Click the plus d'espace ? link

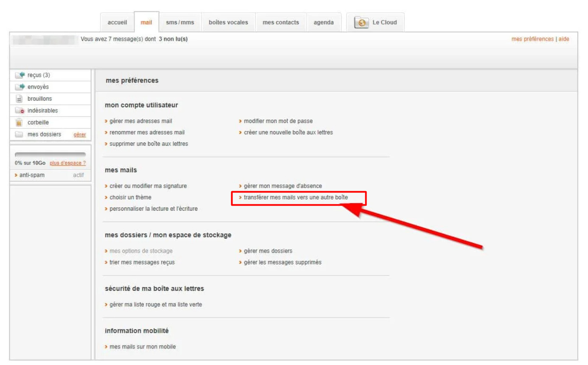[68, 163]
